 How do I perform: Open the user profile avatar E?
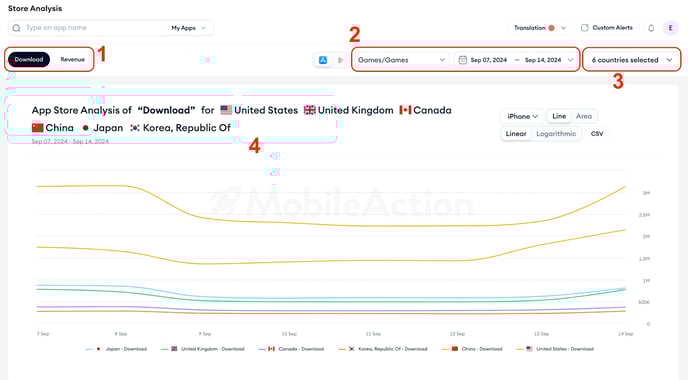(670, 28)
